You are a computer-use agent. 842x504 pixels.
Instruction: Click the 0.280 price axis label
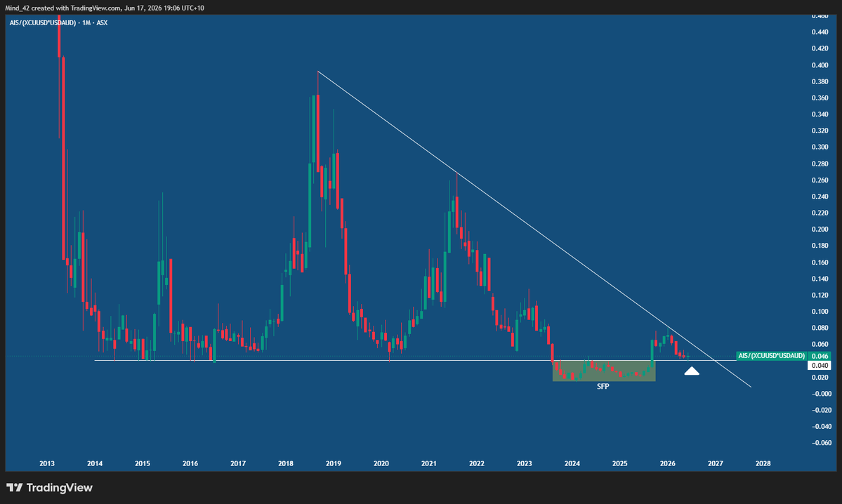click(820, 164)
